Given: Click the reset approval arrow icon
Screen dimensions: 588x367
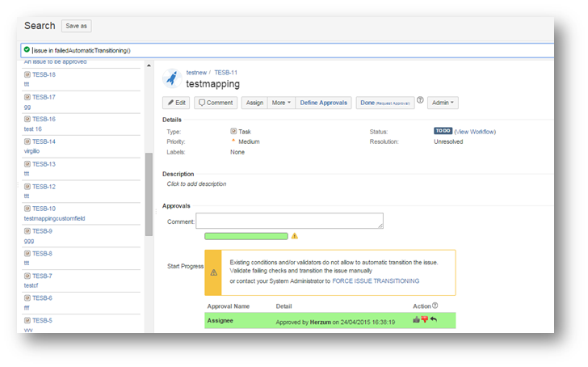Looking at the screenshot, I should (x=433, y=320).
